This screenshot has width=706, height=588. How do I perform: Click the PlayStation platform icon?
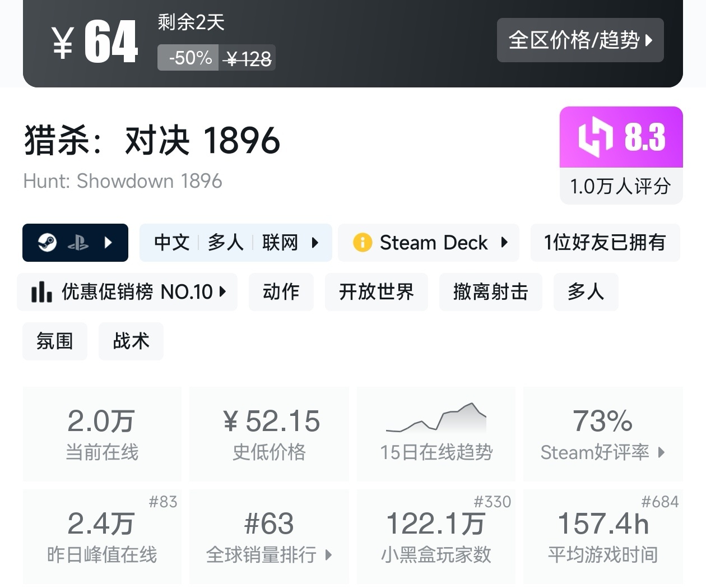point(78,243)
